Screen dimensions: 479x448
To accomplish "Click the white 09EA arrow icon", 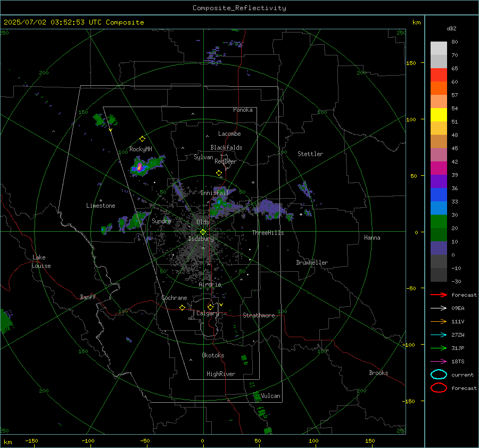I will pyautogui.click(x=439, y=308).
